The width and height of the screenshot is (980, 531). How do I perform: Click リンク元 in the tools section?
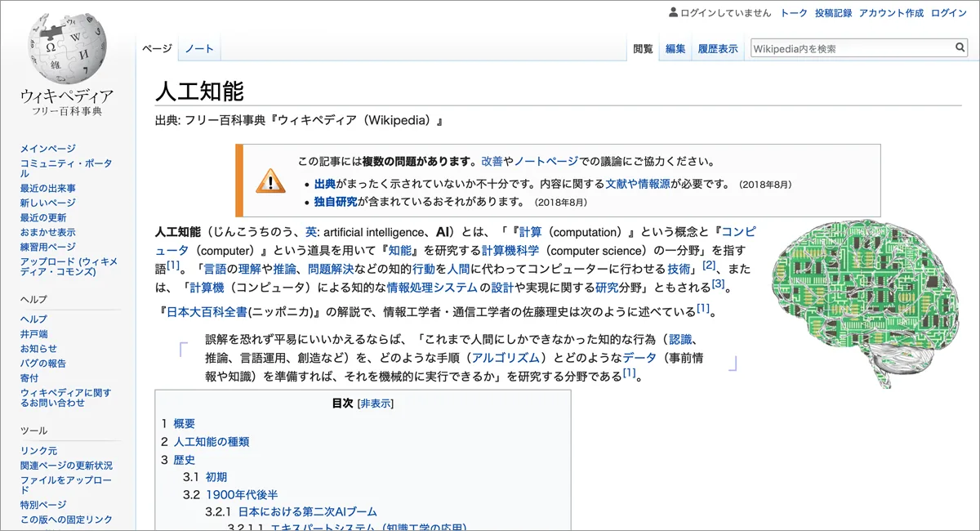(x=38, y=451)
